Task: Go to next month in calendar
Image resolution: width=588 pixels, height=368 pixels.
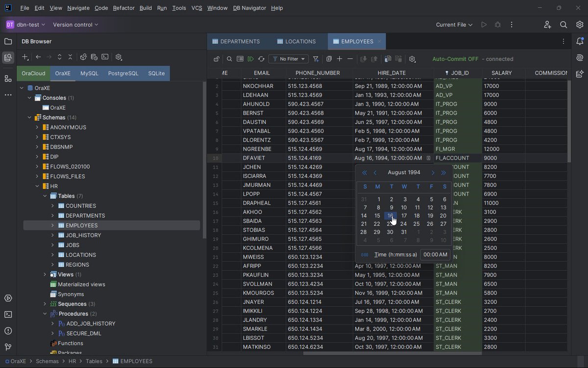Action: point(433,173)
